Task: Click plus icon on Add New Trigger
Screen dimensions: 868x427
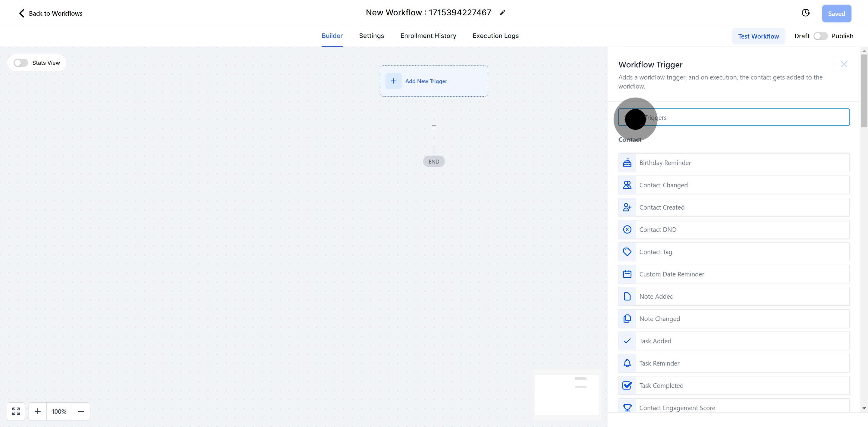Action: [393, 81]
